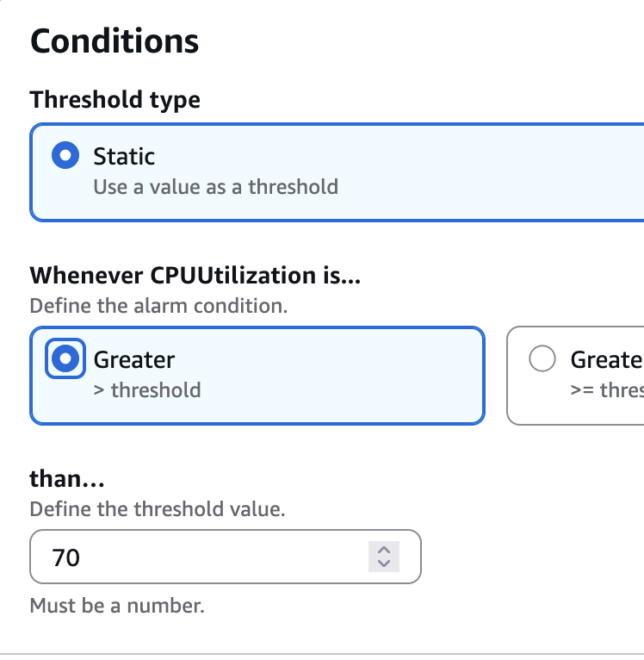
Task: Click the "Must be a number." helper text
Action: click(117, 606)
